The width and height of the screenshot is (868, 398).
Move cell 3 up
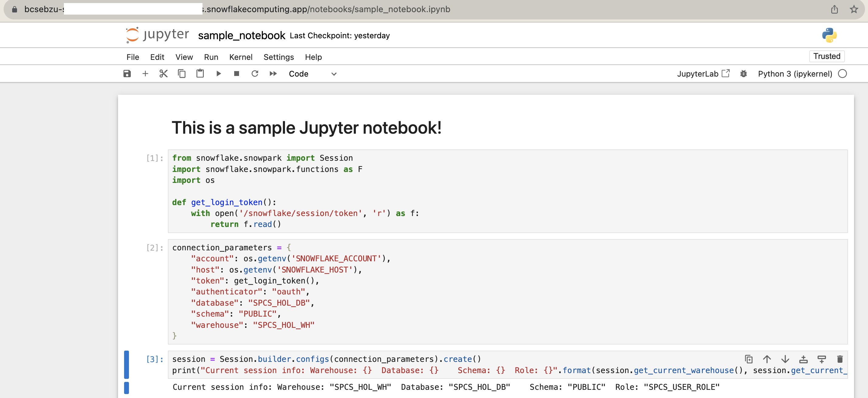767,359
